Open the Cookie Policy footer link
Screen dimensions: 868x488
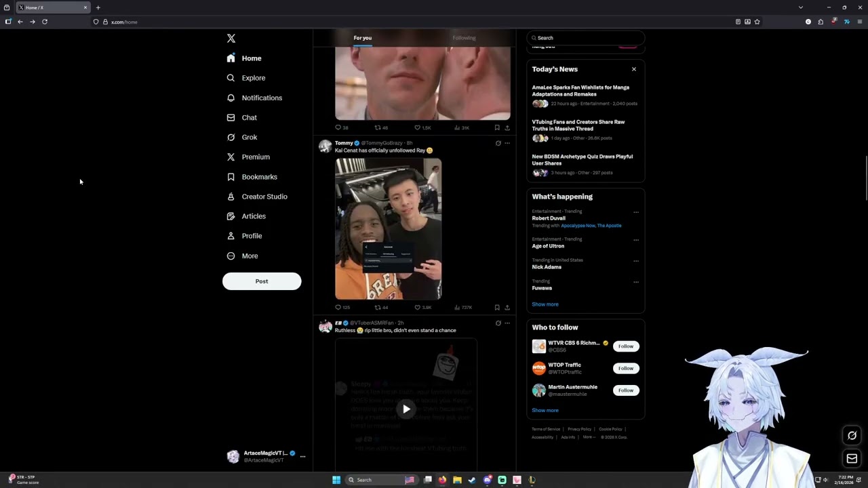coord(610,429)
